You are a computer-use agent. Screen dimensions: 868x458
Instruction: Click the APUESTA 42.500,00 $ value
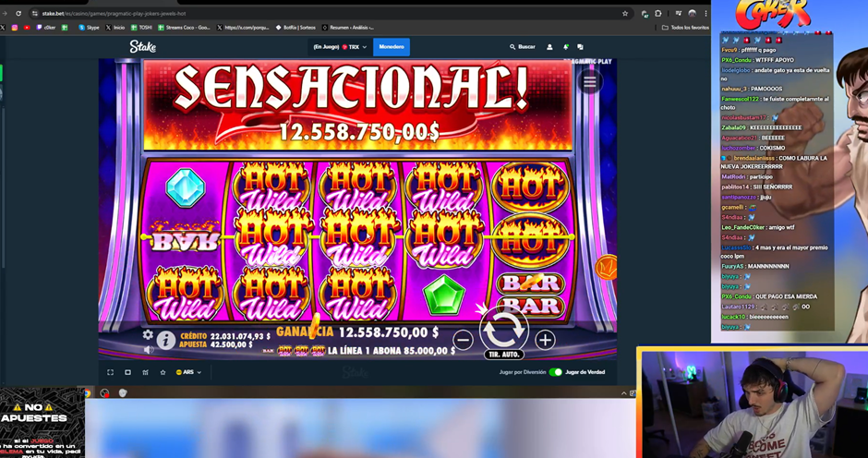tap(231, 344)
